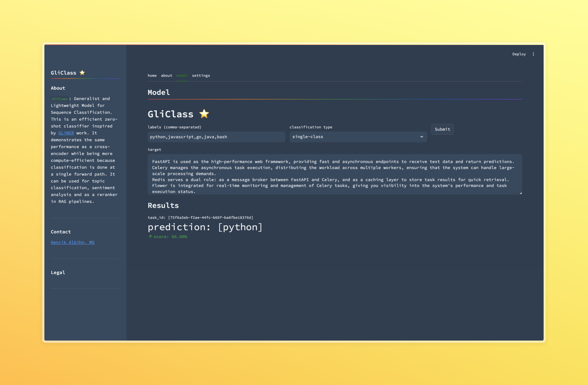Click the green GliClass code badge
The width and height of the screenshot is (588, 385).
[x=60, y=99]
